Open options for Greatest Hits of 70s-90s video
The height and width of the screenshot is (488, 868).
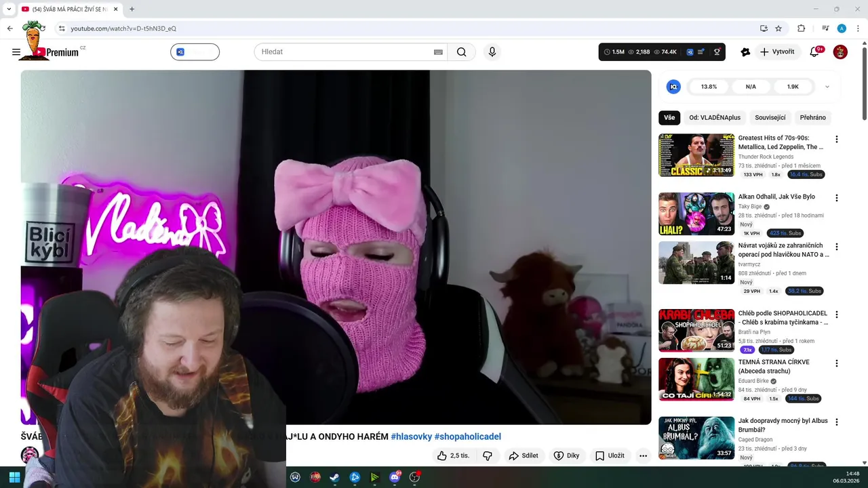(836, 139)
